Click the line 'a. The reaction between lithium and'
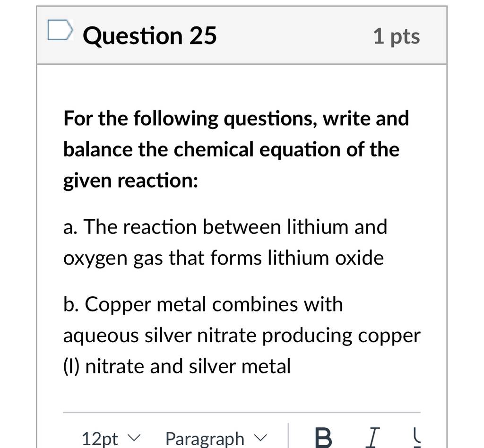 [x=225, y=227]
